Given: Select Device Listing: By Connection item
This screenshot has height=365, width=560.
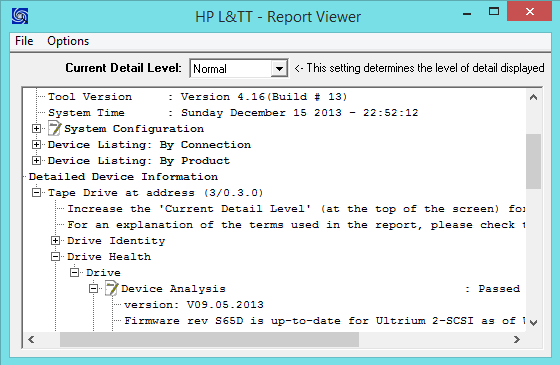Looking at the screenshot, I should click(149, 145).
